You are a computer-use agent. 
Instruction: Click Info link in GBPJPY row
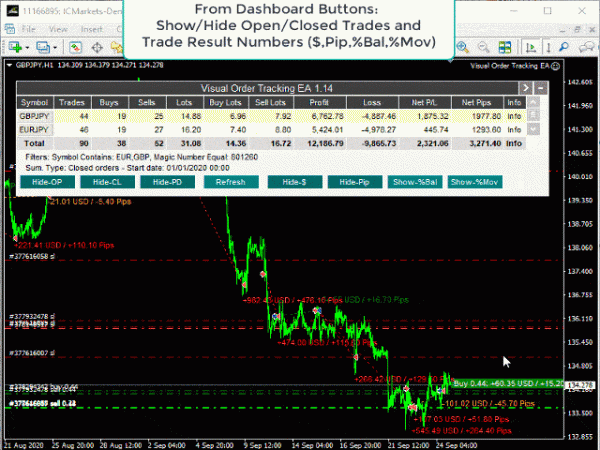click(x=513, y=116)
